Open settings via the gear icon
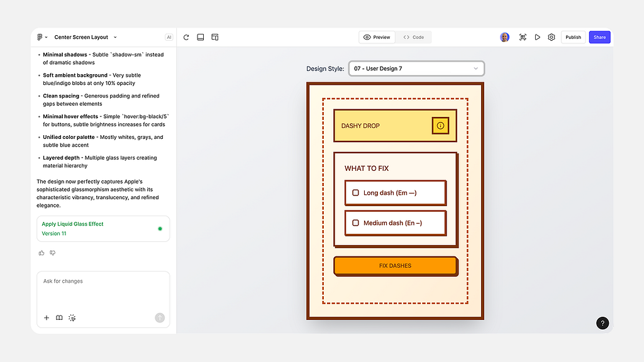Image resolution: width=644 pixels, height=362 pixels. point(552,37)
